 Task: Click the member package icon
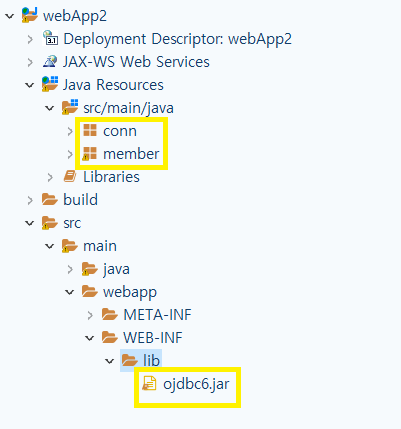pos(89,154)
